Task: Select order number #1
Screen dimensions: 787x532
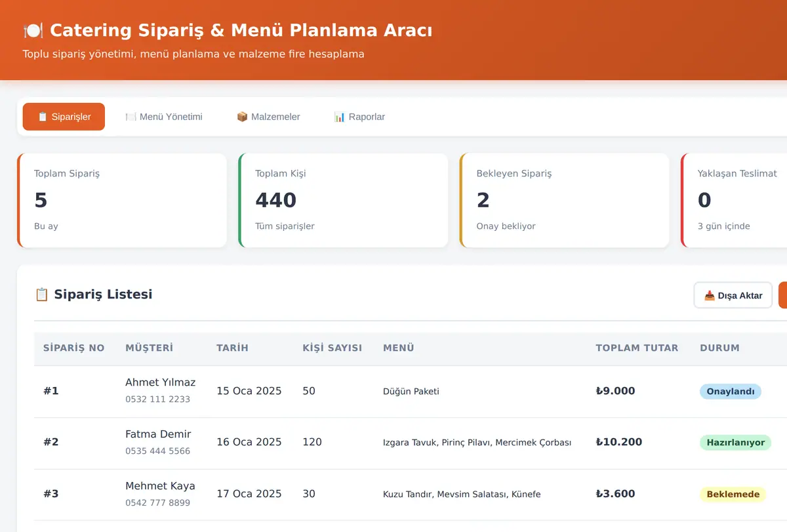Action: 51,391
